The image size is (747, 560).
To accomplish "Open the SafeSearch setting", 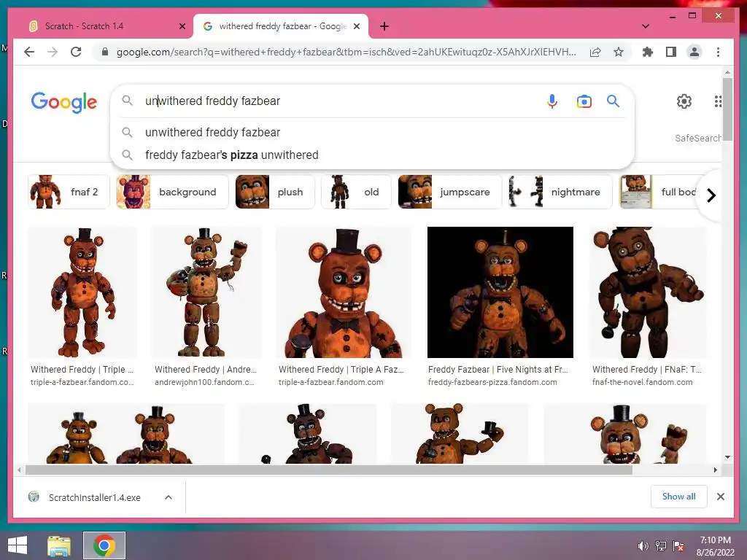I will pos(697,138).
